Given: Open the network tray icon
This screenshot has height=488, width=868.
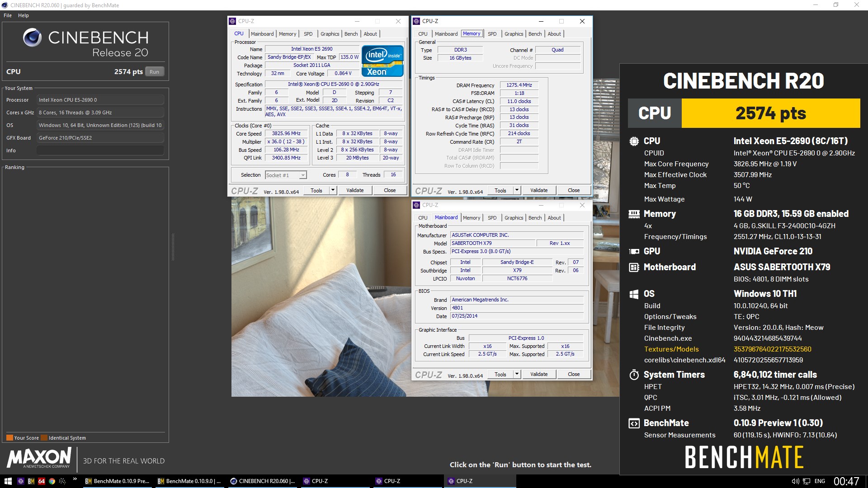Looking at the screenshot, I should (807, 481).
